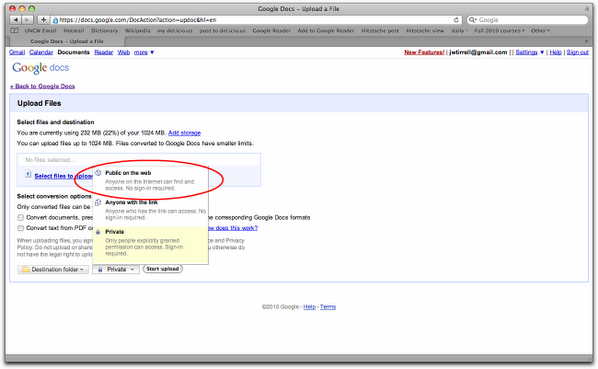Open the Gmail link in top navigation
The height and width of the screenshot is (369, 598).
click(17, 52)
